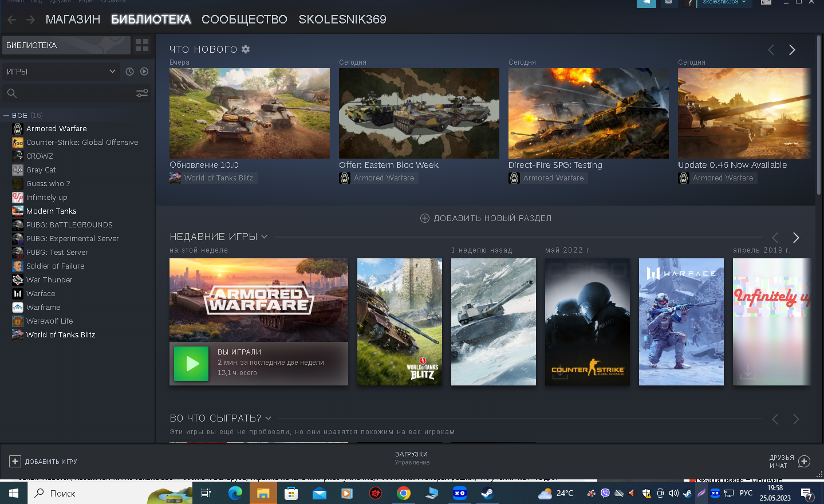Screen dimensions: 824x504
Task: Open friends and chat plus icon
Action: (x=804, y=461)
